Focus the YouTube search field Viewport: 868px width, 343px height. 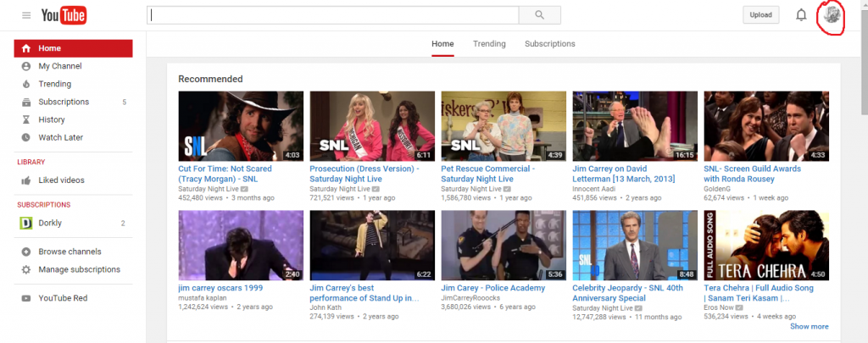point(332,15)
